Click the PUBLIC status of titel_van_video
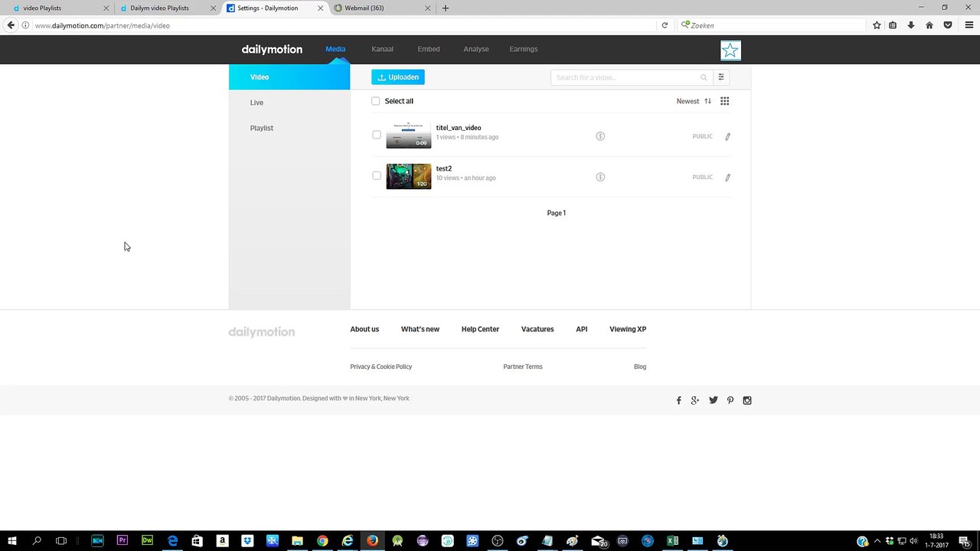980x551 pixels. click(x=702, y=136)
